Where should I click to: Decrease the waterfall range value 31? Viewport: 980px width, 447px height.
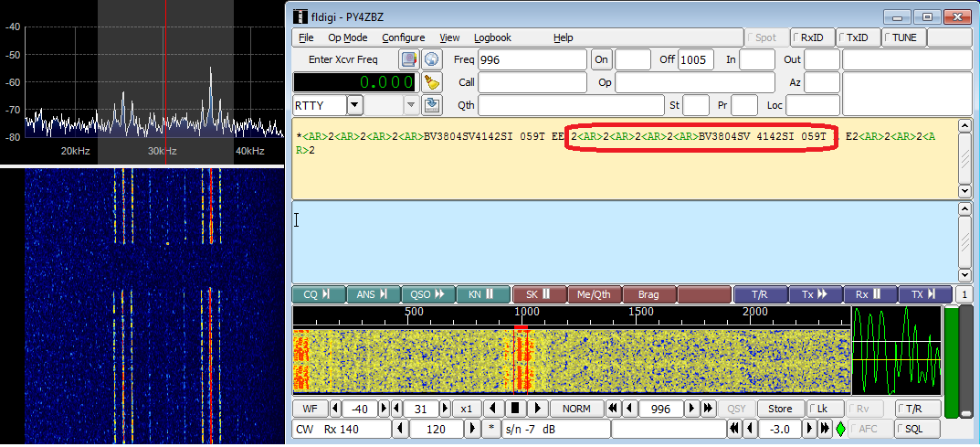pos(397,409)
